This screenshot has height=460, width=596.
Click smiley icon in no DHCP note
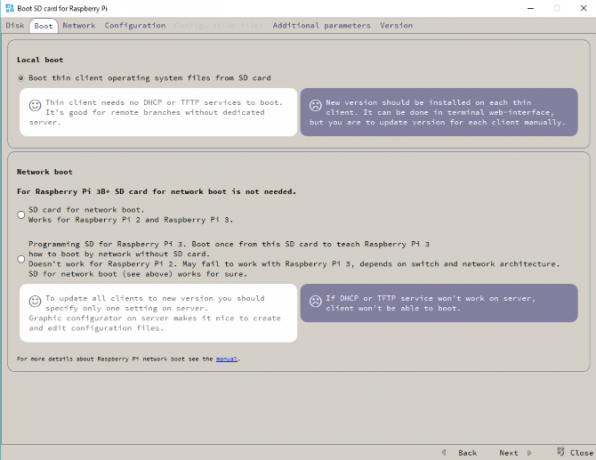point(35,105)
